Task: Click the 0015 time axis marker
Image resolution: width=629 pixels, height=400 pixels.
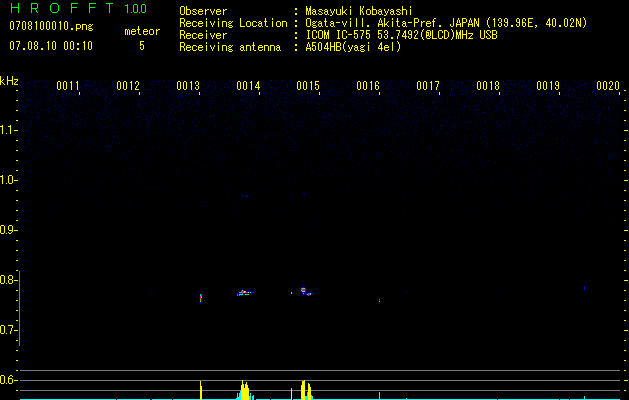Action: 308,86
